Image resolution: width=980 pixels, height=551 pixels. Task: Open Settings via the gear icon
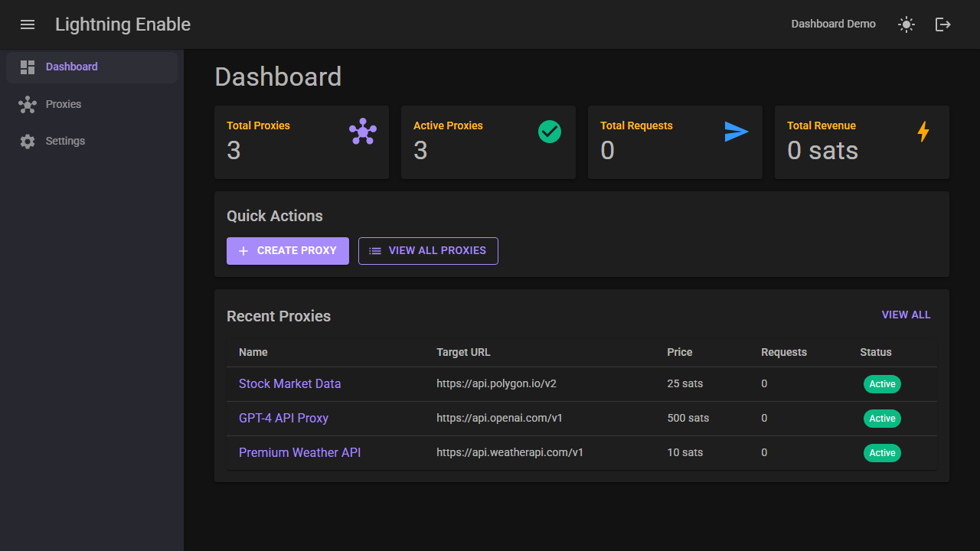(28, 141)
